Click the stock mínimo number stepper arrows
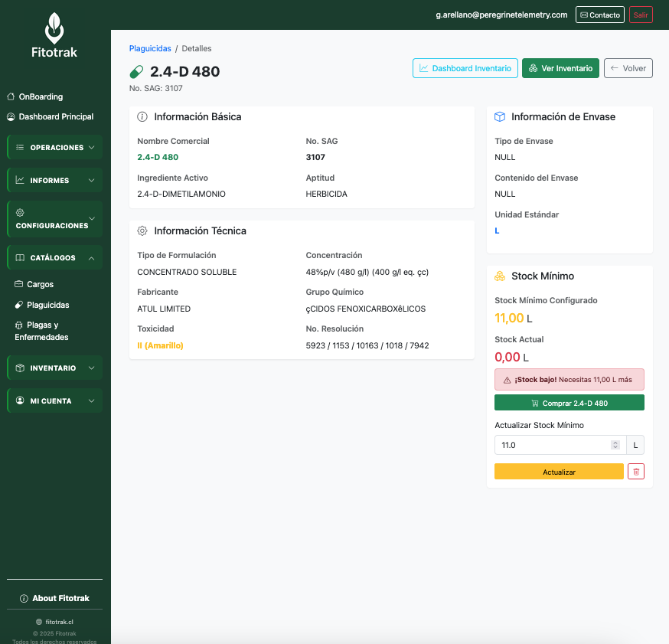The height and width of the screenshot is (644, 669). (x=615, y=445)
